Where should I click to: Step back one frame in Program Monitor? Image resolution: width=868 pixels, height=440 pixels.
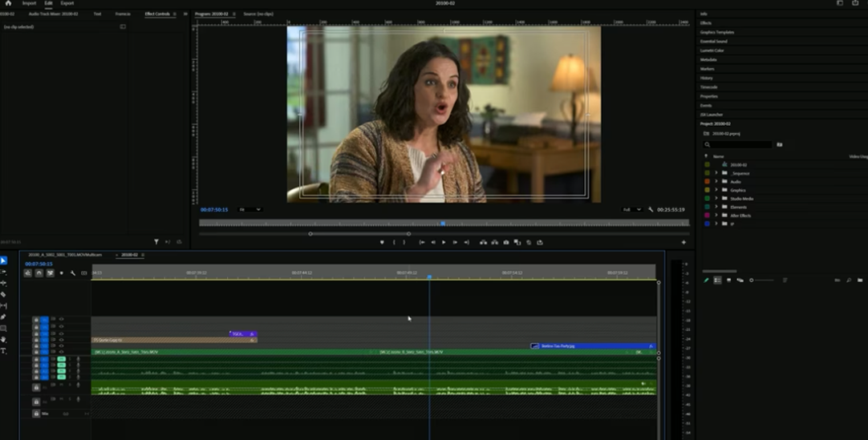pyautogui.click(x=433, y=242)
